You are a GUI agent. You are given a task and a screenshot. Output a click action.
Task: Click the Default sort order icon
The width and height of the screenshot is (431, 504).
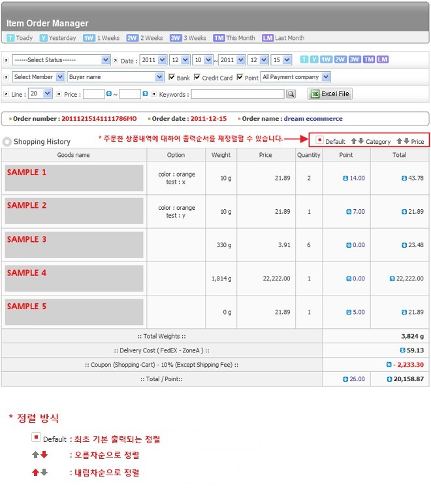(x=320, y=141)
